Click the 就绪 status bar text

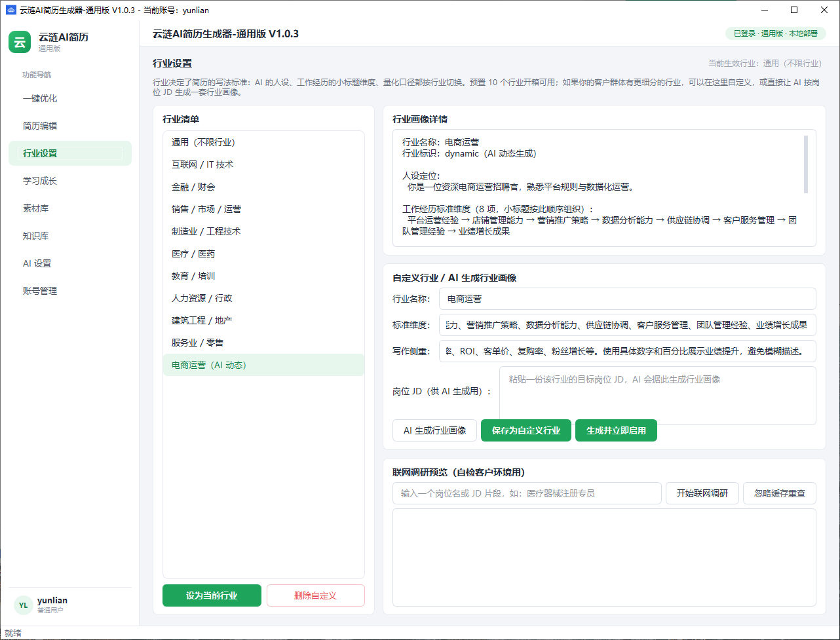[x=13, y=633]
